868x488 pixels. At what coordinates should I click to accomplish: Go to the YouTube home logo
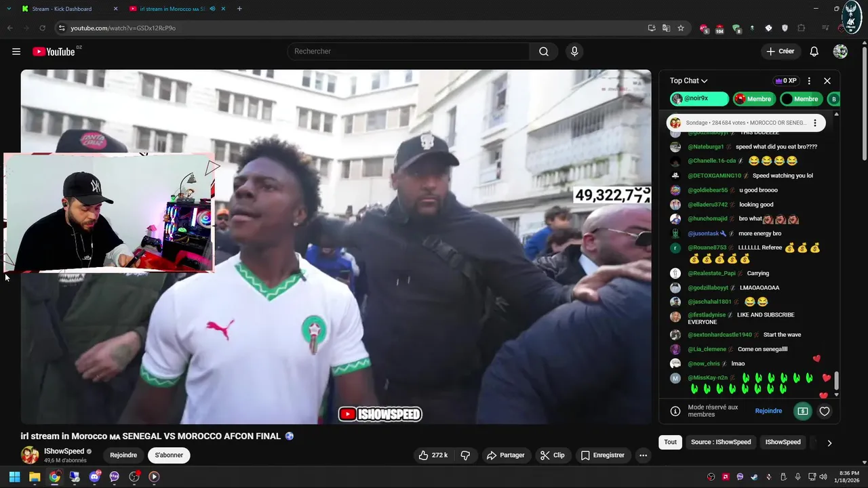pos(54,52)
